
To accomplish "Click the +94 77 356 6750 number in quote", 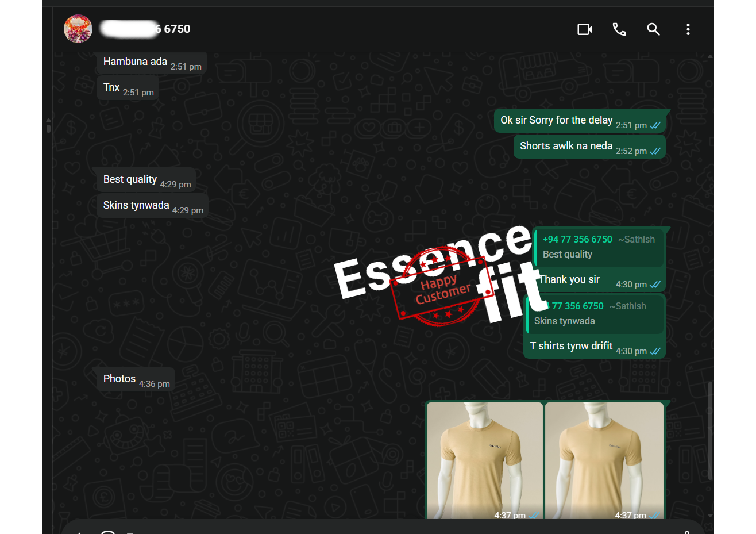I will point(577,239).
